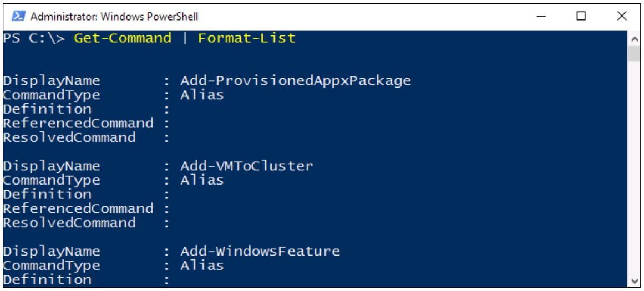Click the empty scrollbar track below thumb
The height and width of the screenshot is (291, 644).
(633, 167)
